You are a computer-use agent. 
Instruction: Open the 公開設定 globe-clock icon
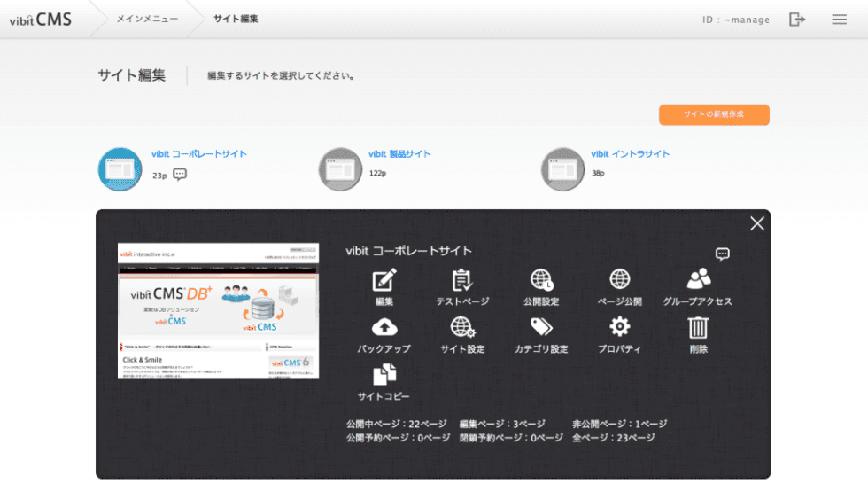[x=541, y=280]
